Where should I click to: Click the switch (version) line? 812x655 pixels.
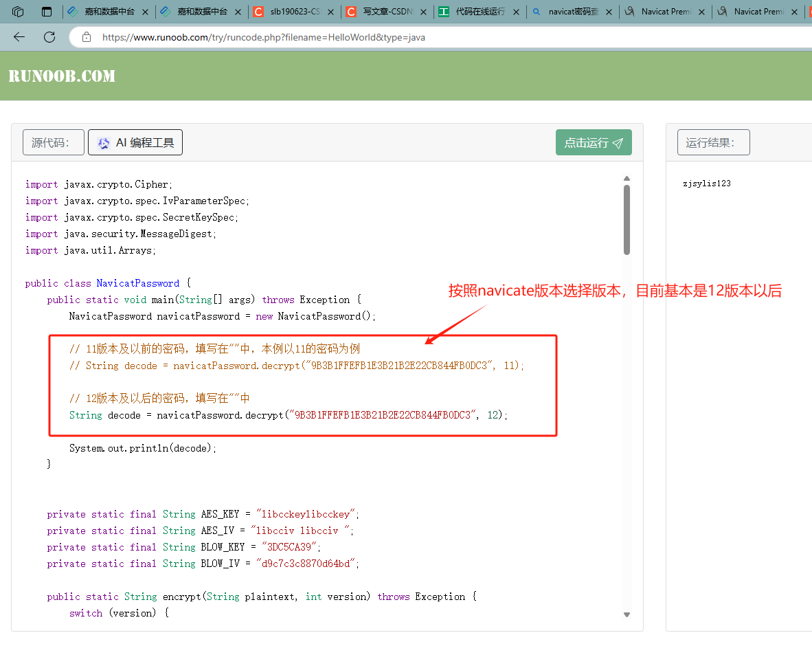click(x=119, y=614)
